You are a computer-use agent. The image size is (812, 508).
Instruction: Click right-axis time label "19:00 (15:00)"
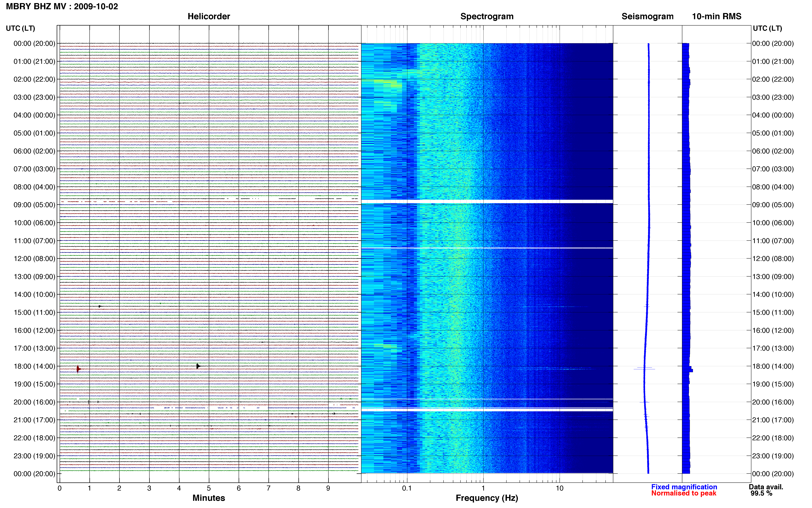click(773, 384)
